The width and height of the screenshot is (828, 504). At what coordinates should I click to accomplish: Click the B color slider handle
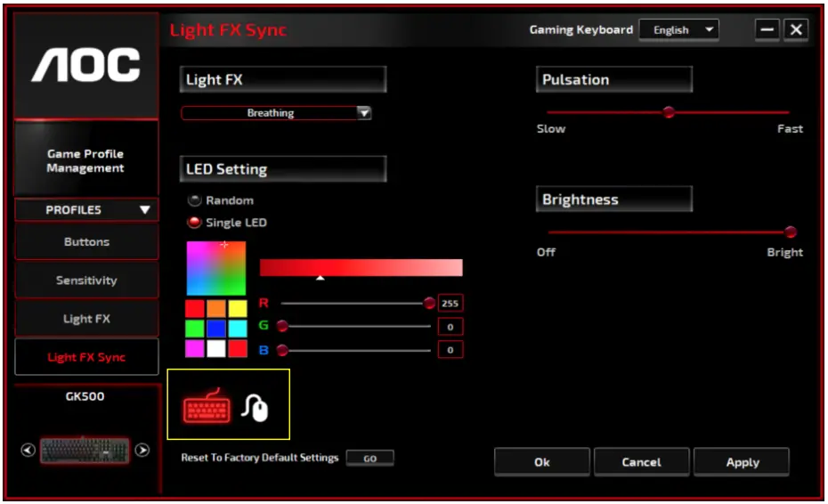point(282,350)
